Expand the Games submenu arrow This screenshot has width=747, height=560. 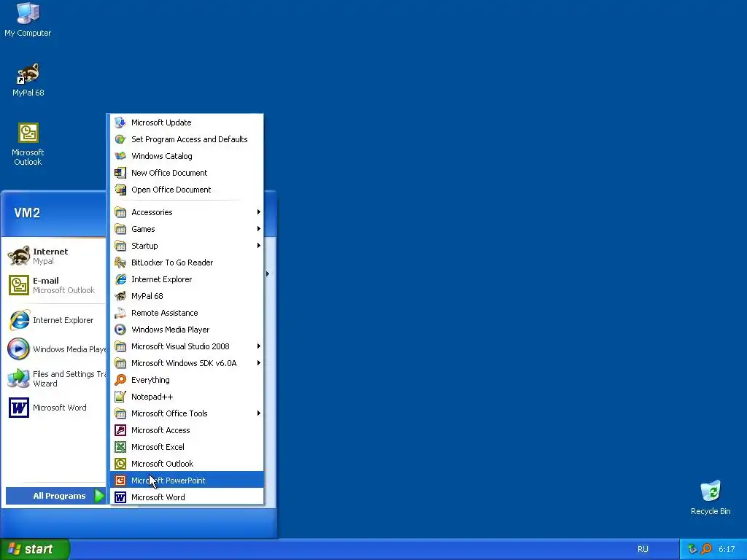pos(259,228)
